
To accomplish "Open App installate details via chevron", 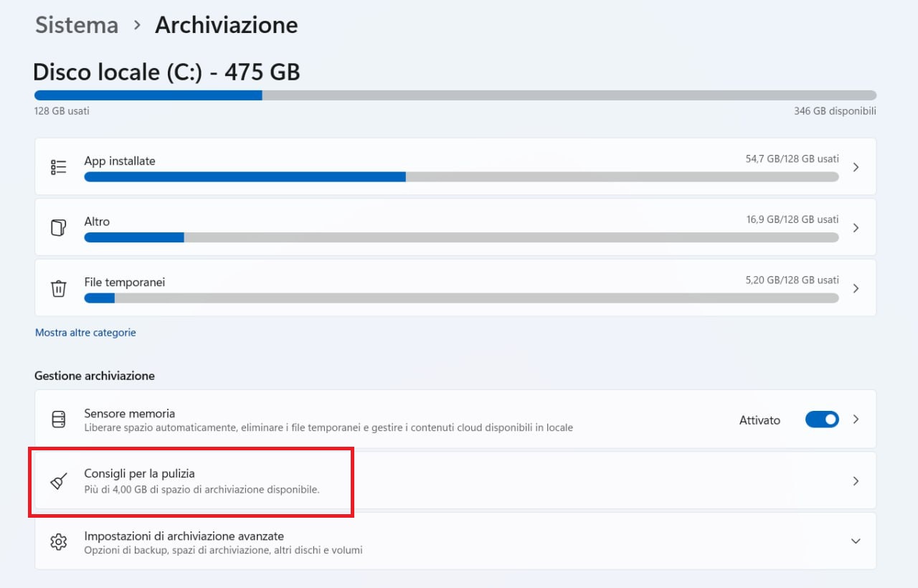I will pyautogui.click(x=856, y=167).
